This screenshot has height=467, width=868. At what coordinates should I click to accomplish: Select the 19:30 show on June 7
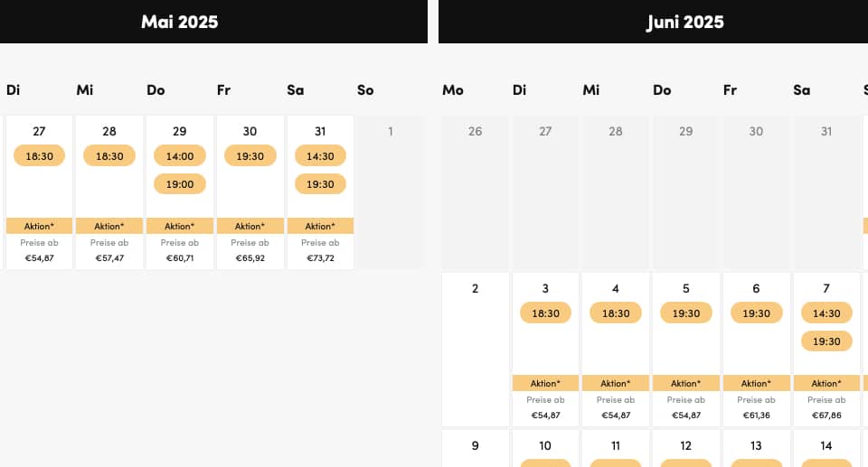pyautogui.click(x=826, y=341)
